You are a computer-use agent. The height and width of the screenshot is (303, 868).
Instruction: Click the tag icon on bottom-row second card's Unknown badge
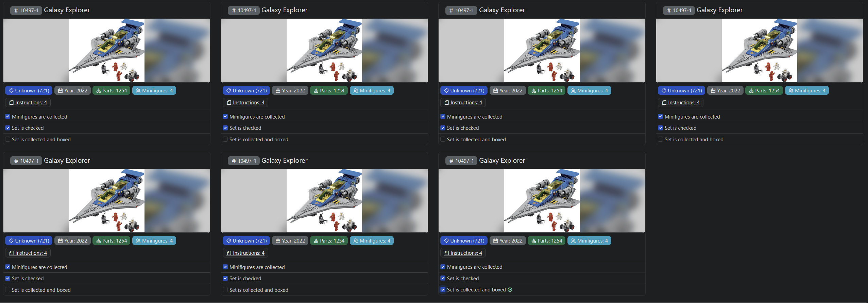tap(229, 241)
